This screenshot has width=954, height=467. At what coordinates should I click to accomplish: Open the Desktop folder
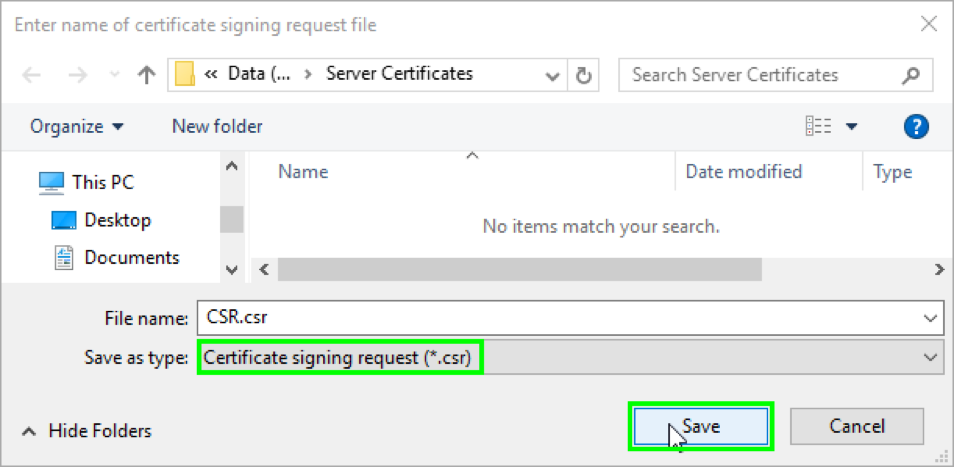coord(117,220)
